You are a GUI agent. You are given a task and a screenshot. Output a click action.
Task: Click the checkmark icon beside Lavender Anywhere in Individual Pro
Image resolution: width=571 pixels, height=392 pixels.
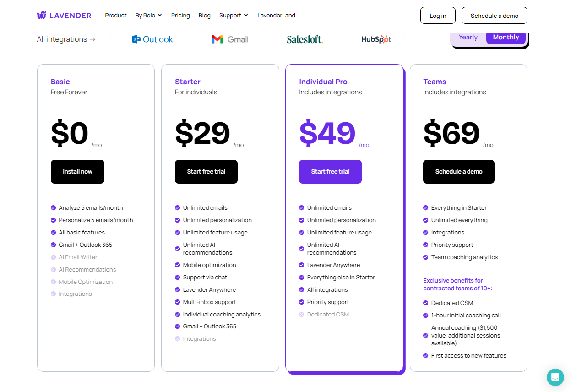click(301, 265)
